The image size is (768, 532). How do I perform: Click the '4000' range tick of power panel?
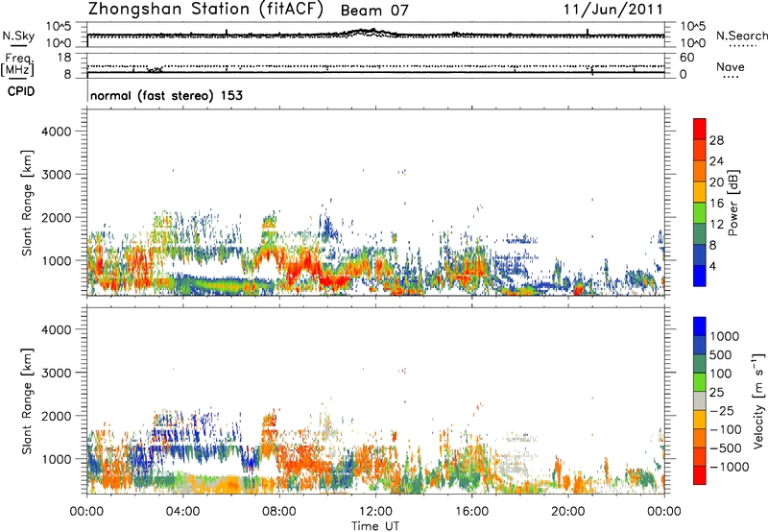(56, 132)
